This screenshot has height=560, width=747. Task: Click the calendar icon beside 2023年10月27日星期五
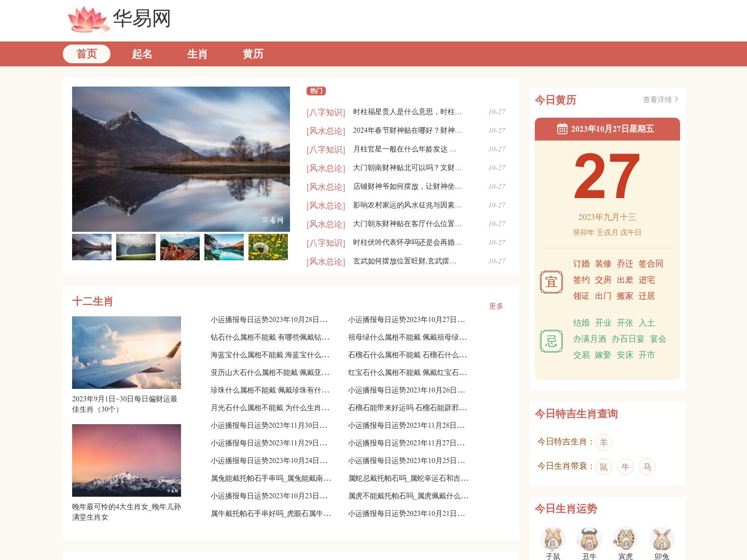coord(562,129)
